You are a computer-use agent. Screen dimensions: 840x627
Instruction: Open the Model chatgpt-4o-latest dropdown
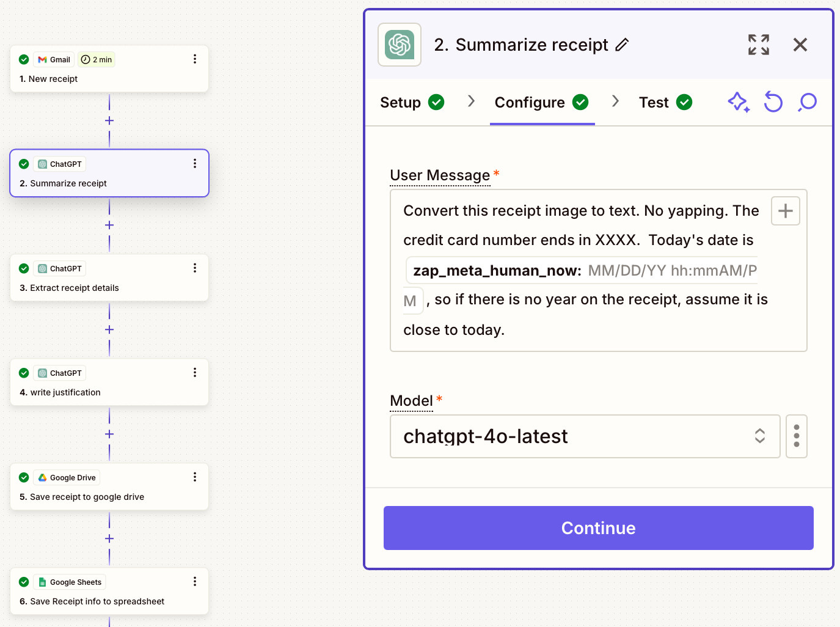585,436
